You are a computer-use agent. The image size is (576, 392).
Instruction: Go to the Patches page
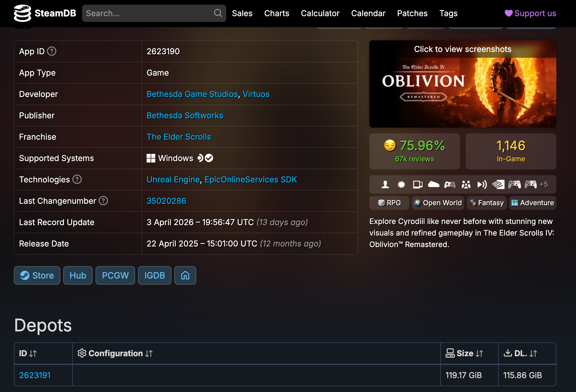click(412, 13)
